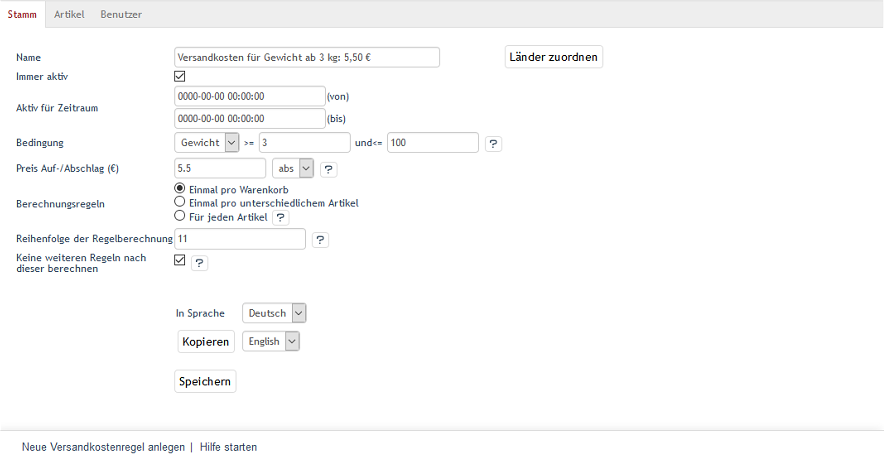Click 'Neue Versandkostenregel anlegen' link
This screenshot has height=464, width=884.
pyautogui.click(x=103, y=447)
